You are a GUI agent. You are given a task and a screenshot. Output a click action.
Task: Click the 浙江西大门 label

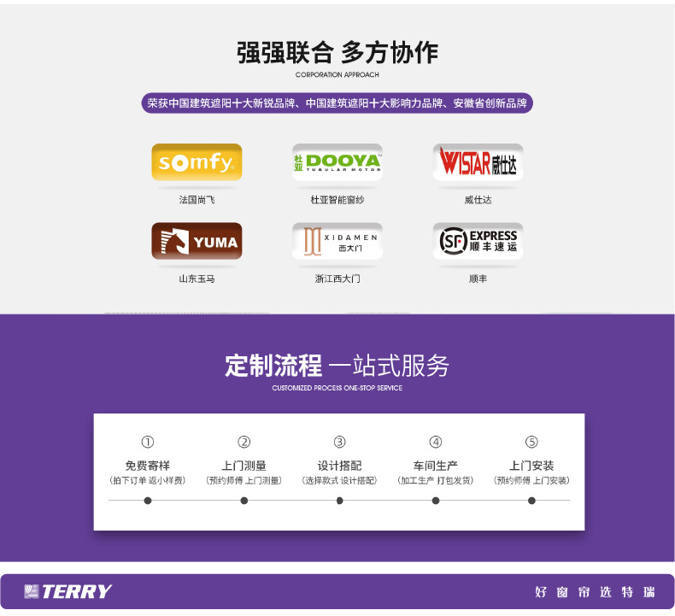[x=337, y=279]
